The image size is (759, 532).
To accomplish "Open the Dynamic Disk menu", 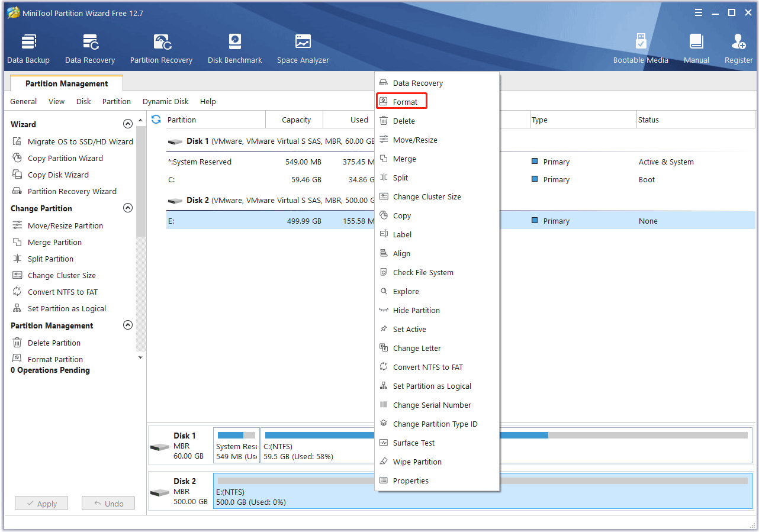I will (x=166, y=101).
